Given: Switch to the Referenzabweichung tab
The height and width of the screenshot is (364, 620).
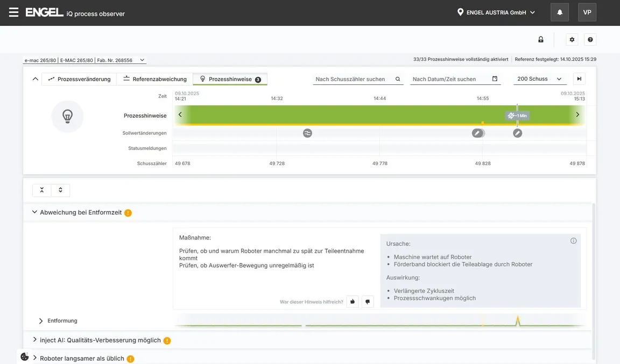Looking at the screenshot, I should [155, 79].
